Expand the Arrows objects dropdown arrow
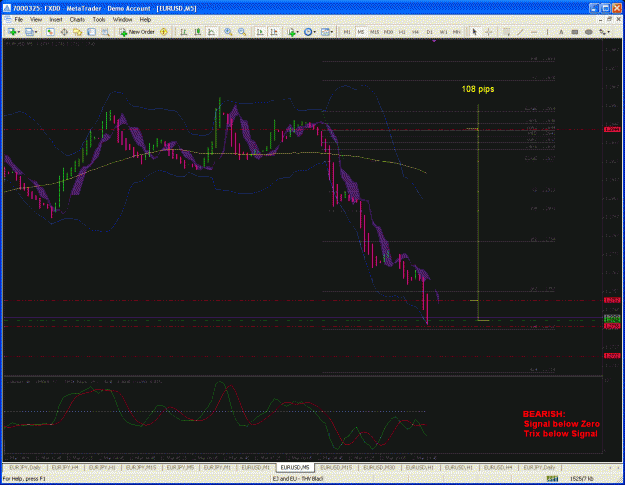Screen dimensions: 625x485 (609, 32)
